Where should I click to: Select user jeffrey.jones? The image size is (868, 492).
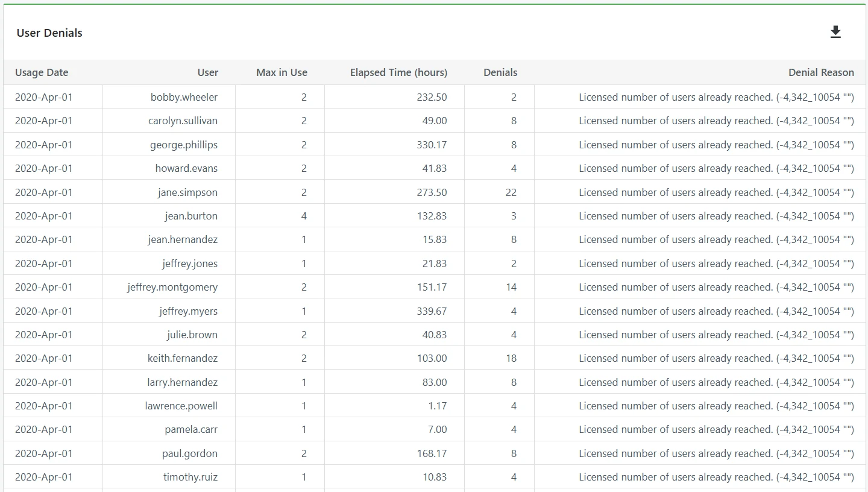(x=190, y=263)
